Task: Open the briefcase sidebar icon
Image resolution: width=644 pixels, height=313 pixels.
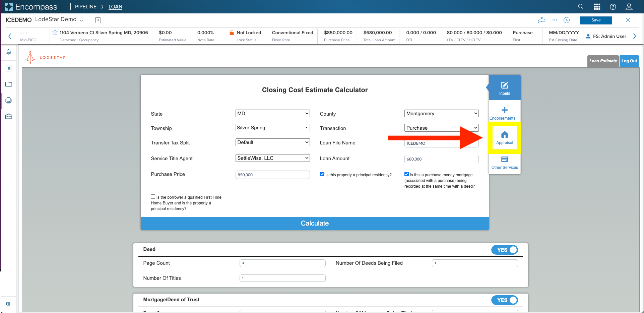Action: pos(9,116)
